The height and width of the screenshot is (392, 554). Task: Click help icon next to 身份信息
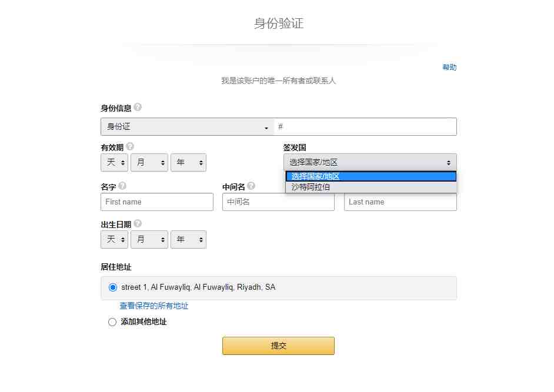point(138,107)
